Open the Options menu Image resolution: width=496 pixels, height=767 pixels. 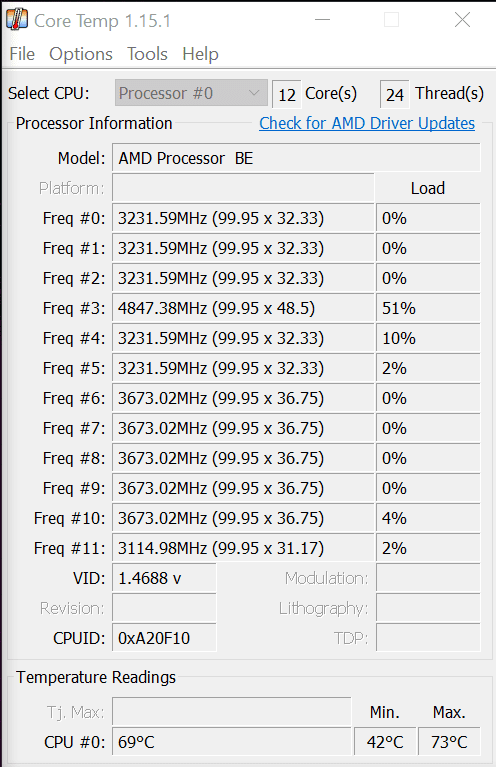coord(81,54)
